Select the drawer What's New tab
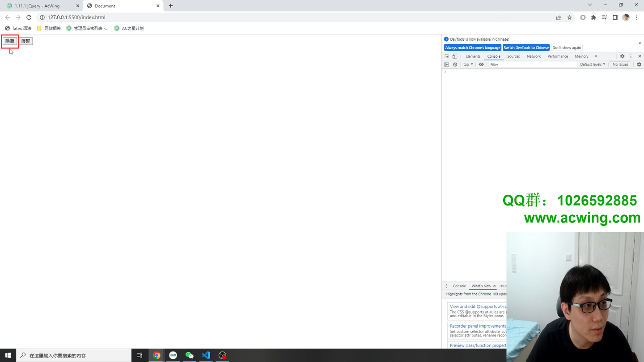Screen dimensions: 644x362 481,286
